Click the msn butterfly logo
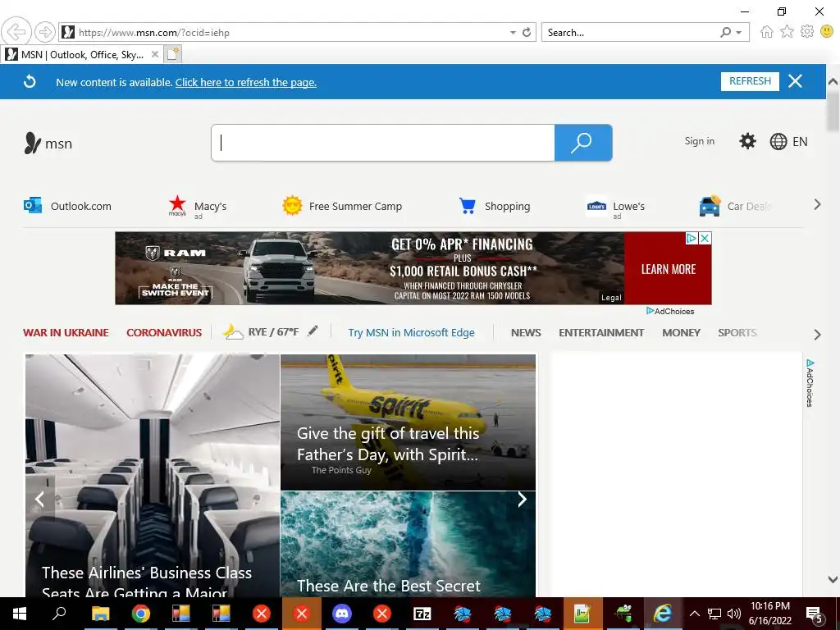 tap(48, 143)
